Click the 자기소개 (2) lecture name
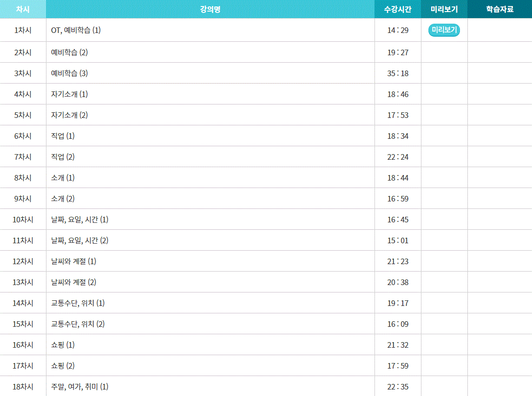The height and width of the screenshot is (396, 532). (x=69, y=115)
